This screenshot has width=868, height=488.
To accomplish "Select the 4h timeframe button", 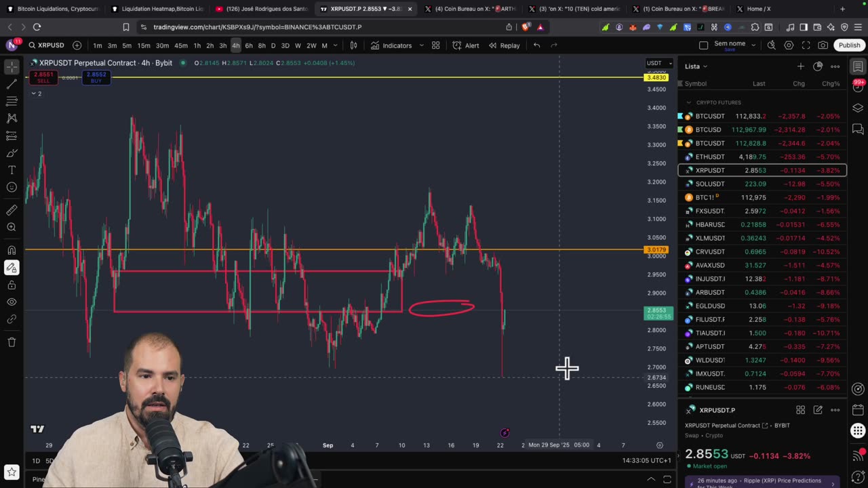I will click(x=235, y=45).
